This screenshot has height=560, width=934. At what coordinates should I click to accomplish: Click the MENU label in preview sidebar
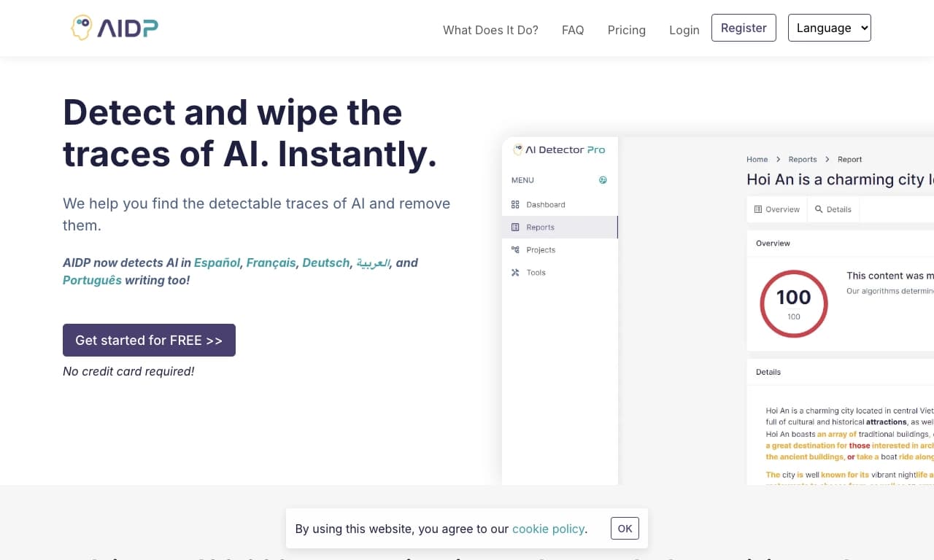tap(522, 180)
